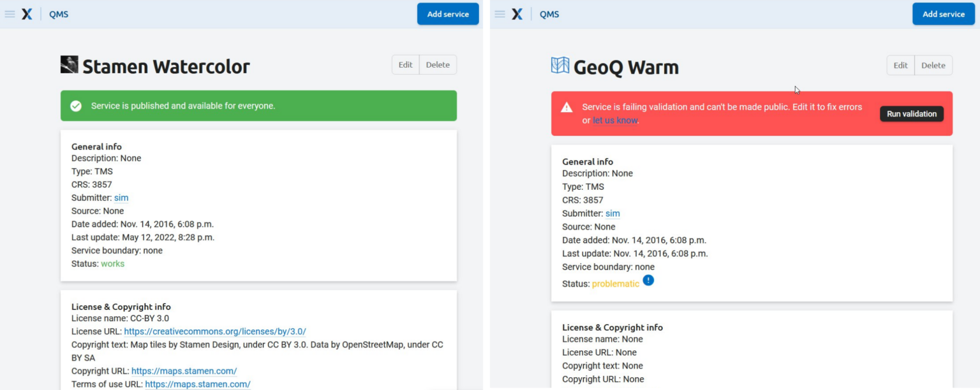Click QMS title in right header
Screen dimensions: 980x390
tap(549, 14)
